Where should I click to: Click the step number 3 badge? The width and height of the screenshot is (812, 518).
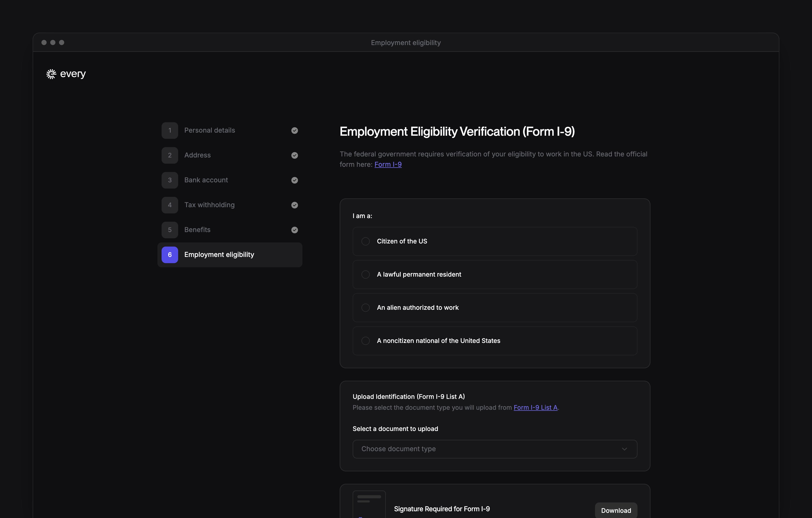pyautogui.click(x=170, y=180)
